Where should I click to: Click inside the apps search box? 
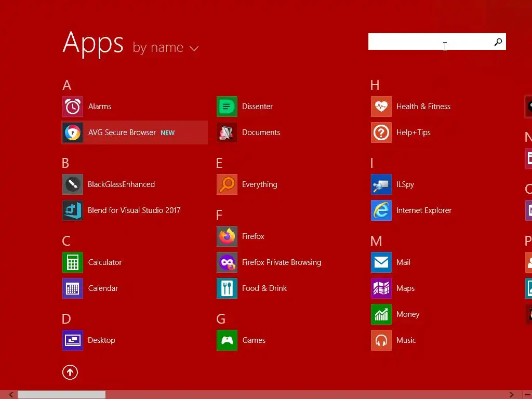pos(437,42)
